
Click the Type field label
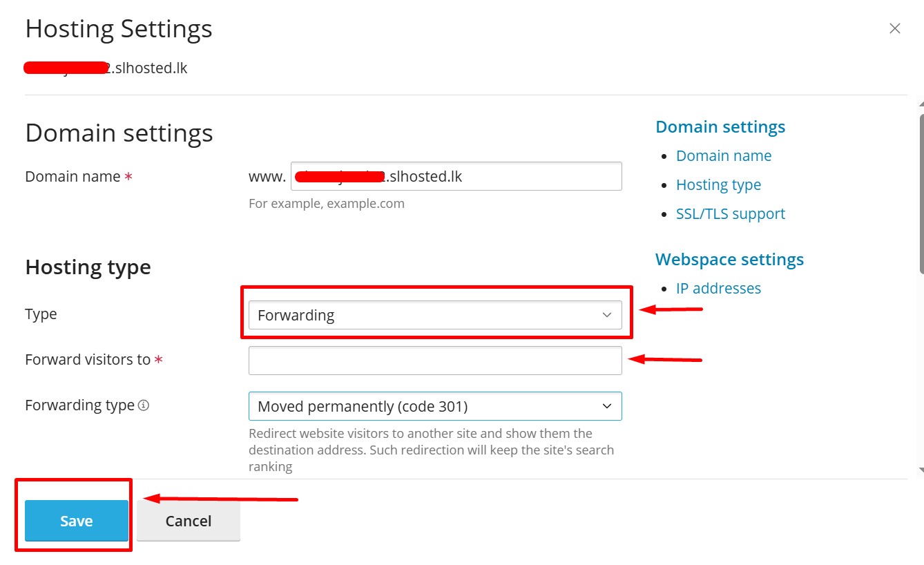(x=41, y=314)
